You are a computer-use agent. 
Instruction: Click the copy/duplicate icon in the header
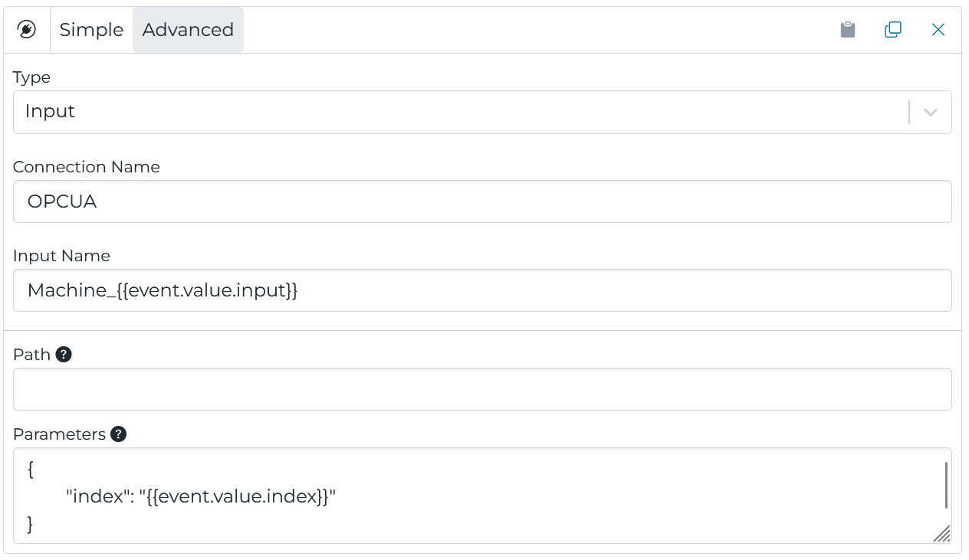point(892,29)
